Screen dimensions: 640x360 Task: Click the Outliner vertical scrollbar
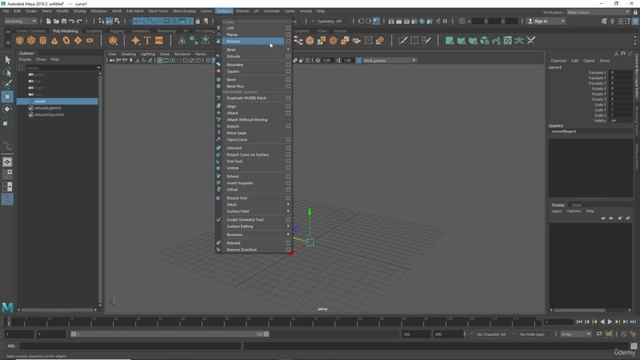point(100,188)
